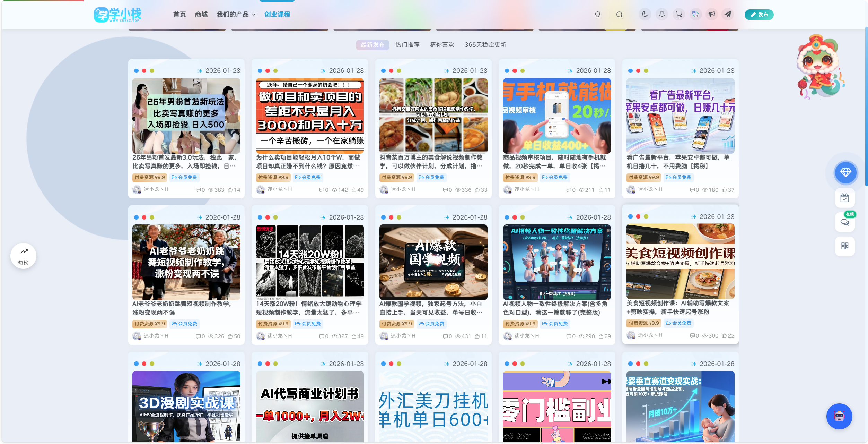Screen dimensions: 868x444
Task: Select the 365天稳定更新 tab
Action: [x=485, y=45]
